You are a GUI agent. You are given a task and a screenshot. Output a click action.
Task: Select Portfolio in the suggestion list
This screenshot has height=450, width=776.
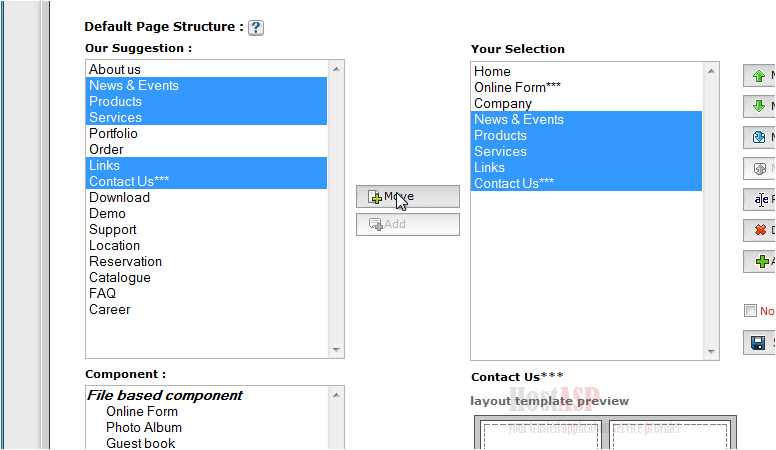pos(206,133)
